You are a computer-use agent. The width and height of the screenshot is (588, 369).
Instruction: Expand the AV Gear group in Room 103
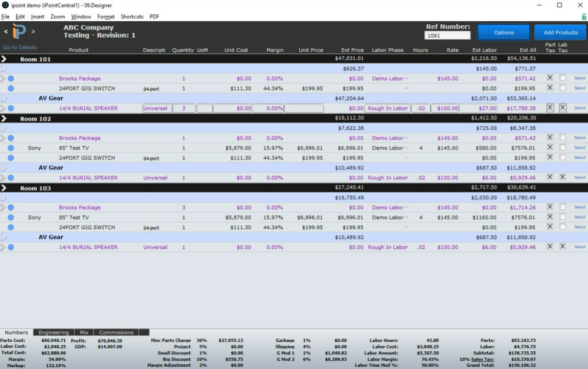click(x=4, y=237)
